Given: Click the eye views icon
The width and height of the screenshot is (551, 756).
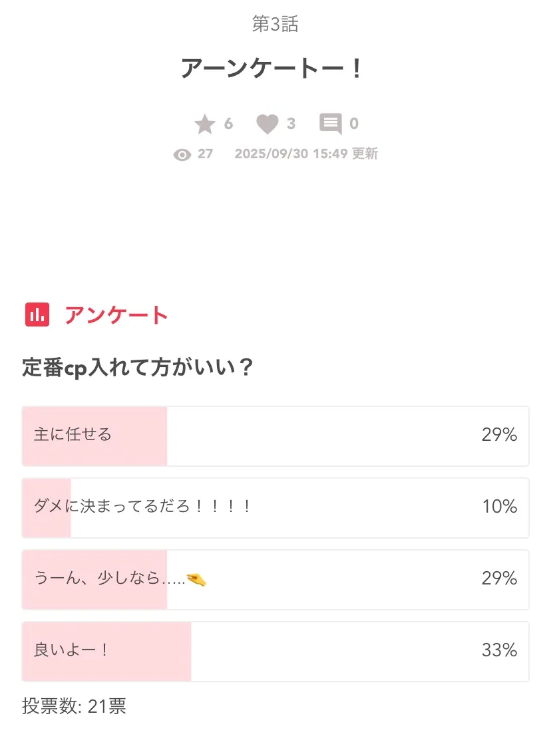Looking at the screenshot, I should [182, 155].
